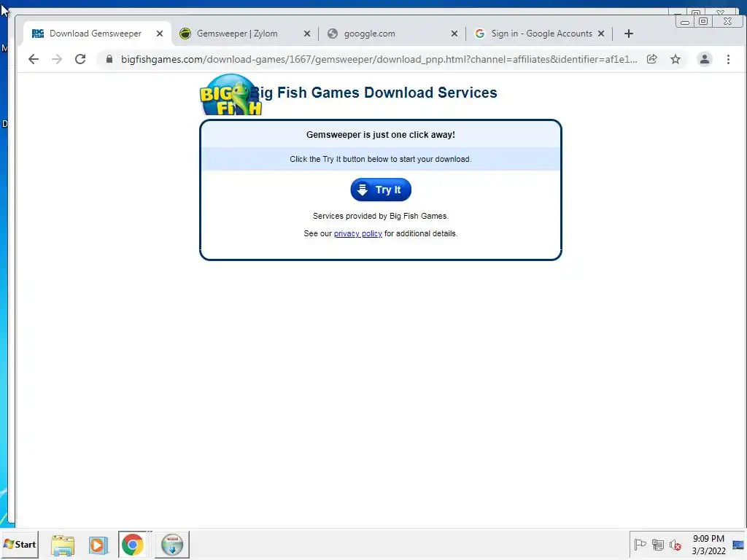Click the 'Click the Try It button below' instruction

pos(381,159)
